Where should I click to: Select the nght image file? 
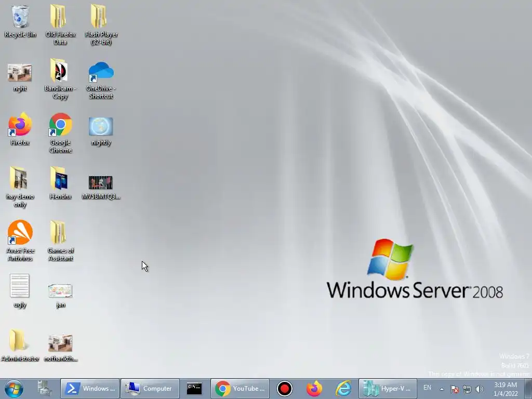[20, 78]
